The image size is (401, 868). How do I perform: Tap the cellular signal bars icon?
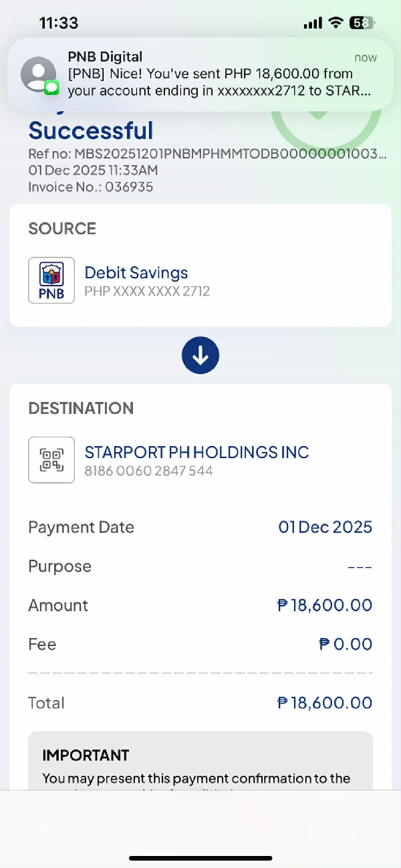313,23
